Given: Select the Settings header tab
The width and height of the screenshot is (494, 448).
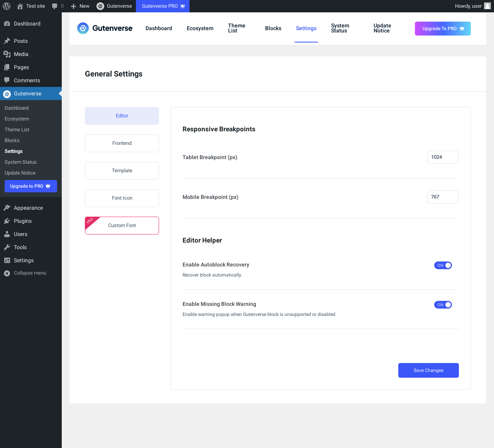Looking at the screenshot, I should 306,28.
